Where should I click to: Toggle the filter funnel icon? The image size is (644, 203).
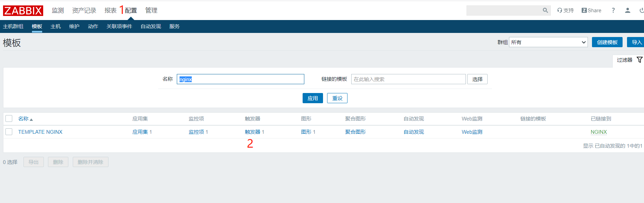point(640,60)
